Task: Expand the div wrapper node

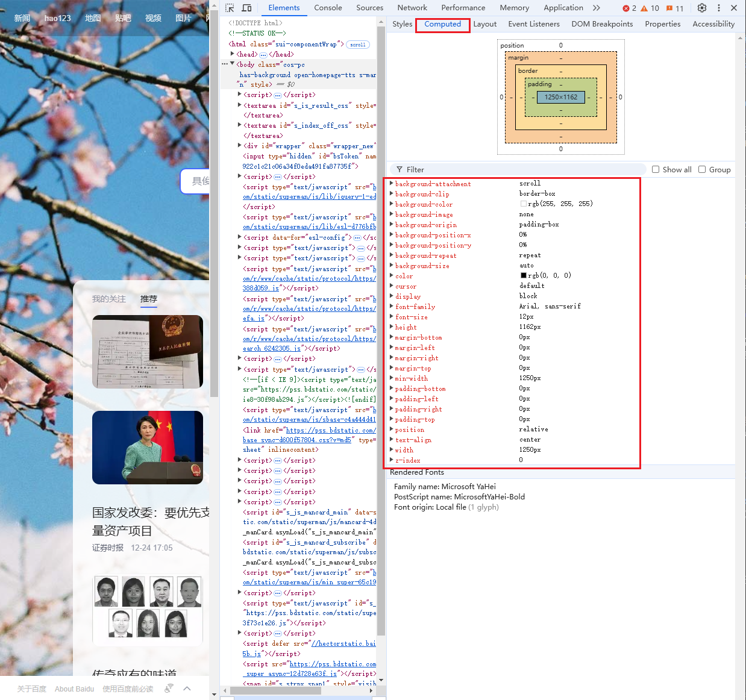Action: [240, 145]
